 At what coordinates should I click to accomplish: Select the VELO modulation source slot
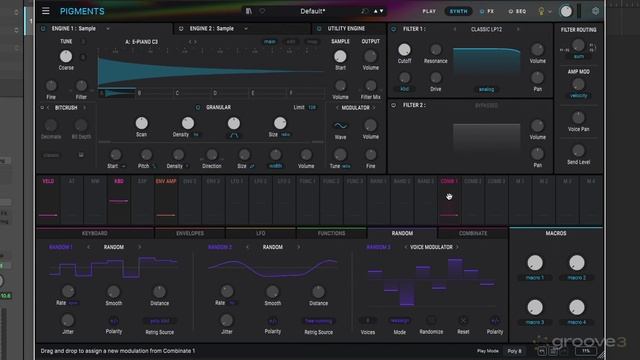48,200
